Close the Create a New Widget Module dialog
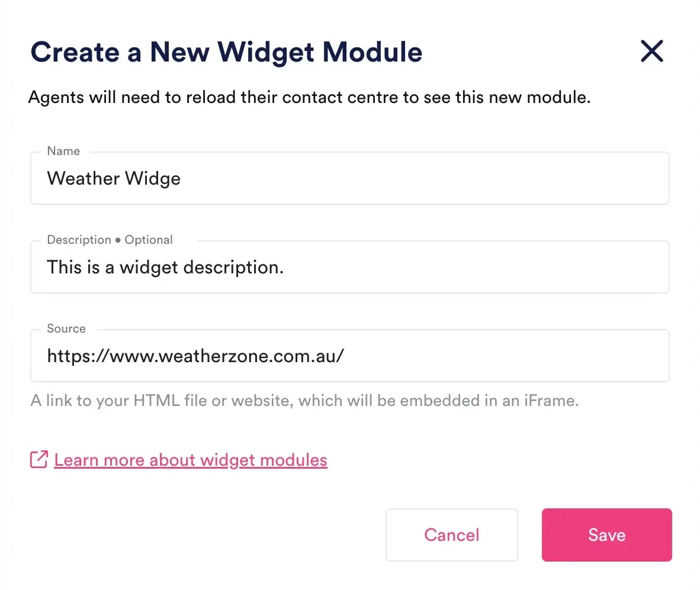Image resolution: width=700 pixels, height=590 pixels. (652, 51)
